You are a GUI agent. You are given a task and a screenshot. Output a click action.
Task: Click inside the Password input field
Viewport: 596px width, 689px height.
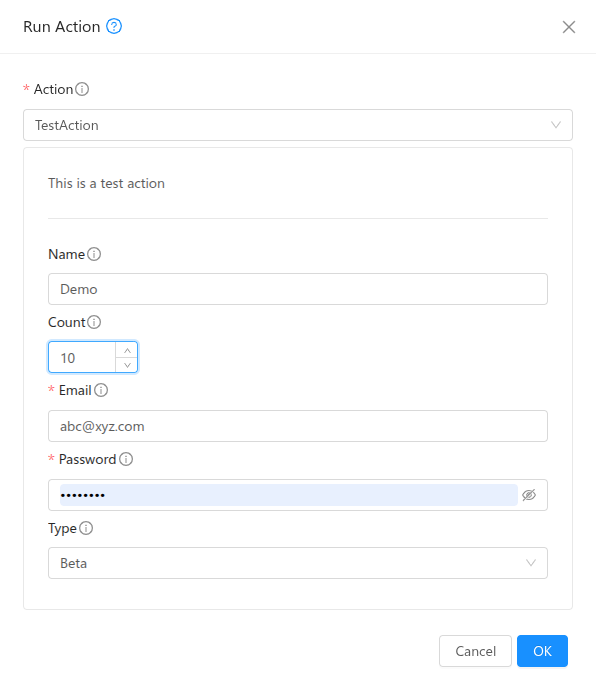[289, 495]
